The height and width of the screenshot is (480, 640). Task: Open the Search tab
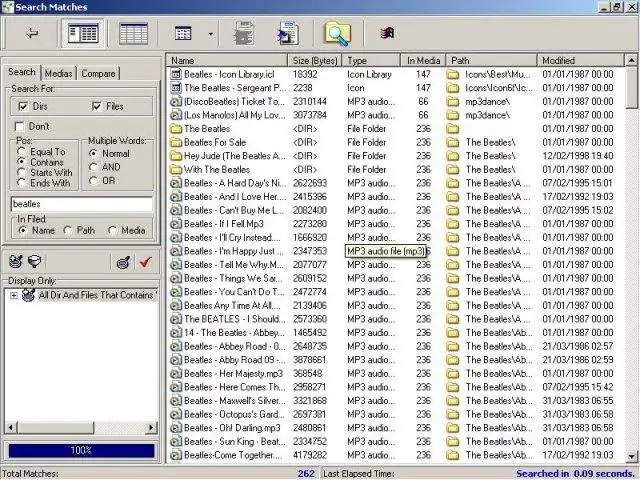click(x=22, y=72)
